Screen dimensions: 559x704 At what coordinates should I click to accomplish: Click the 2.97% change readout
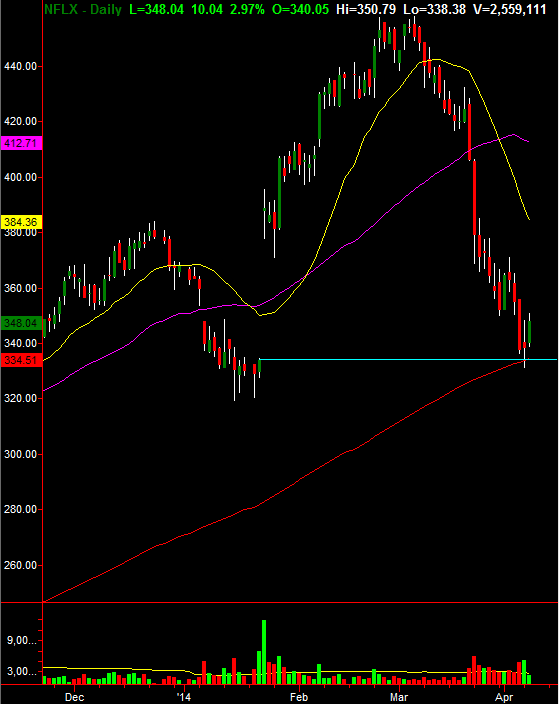click(x=247, y=9)
